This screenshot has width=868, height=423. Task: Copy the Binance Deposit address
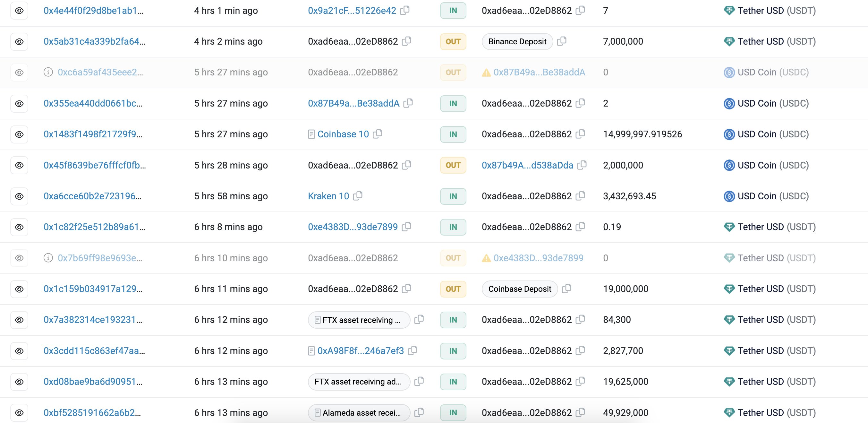(562, 41)
